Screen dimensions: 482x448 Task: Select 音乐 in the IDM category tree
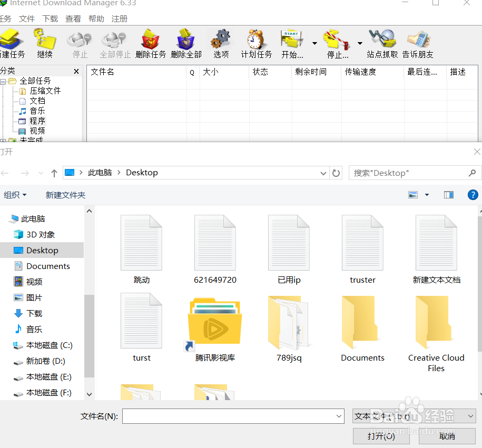pos(36,111)
